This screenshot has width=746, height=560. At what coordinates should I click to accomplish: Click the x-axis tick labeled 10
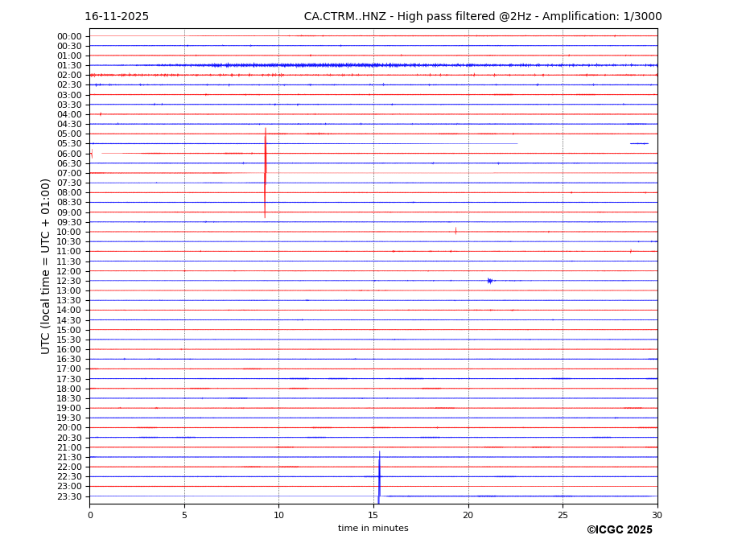click(x=278, y=515)
